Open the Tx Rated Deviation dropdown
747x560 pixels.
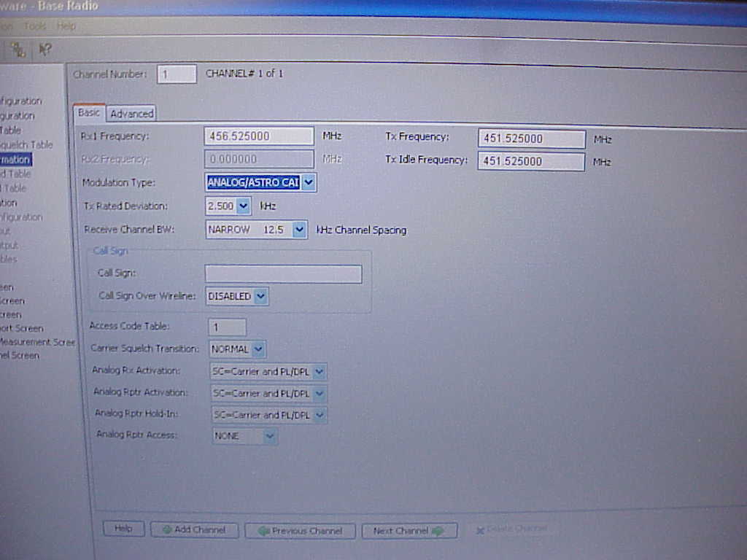click(x=243, y=206)
